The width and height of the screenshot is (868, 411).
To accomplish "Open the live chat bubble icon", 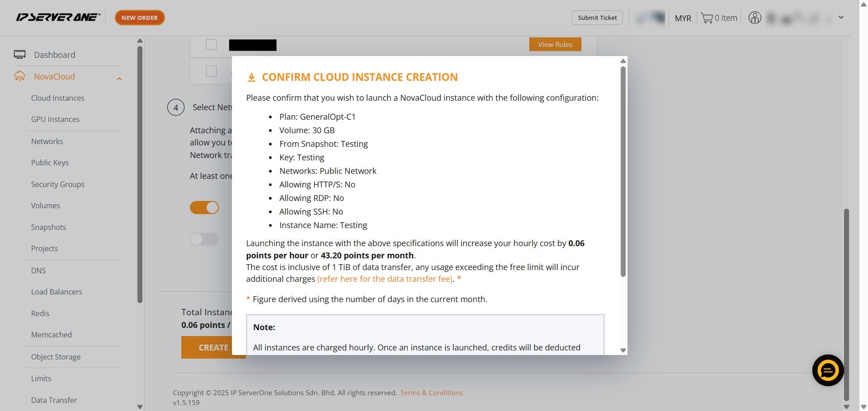I will coord(828,370).
